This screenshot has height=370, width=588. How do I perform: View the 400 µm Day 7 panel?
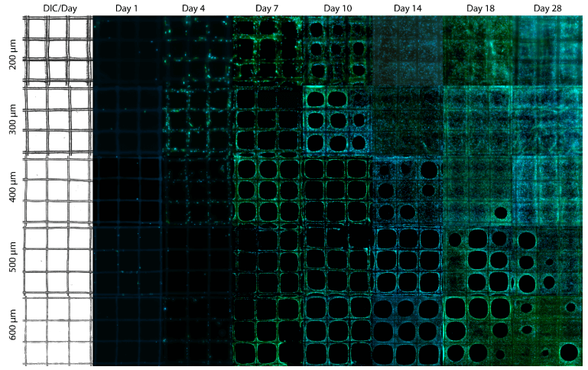click(268, 191)
